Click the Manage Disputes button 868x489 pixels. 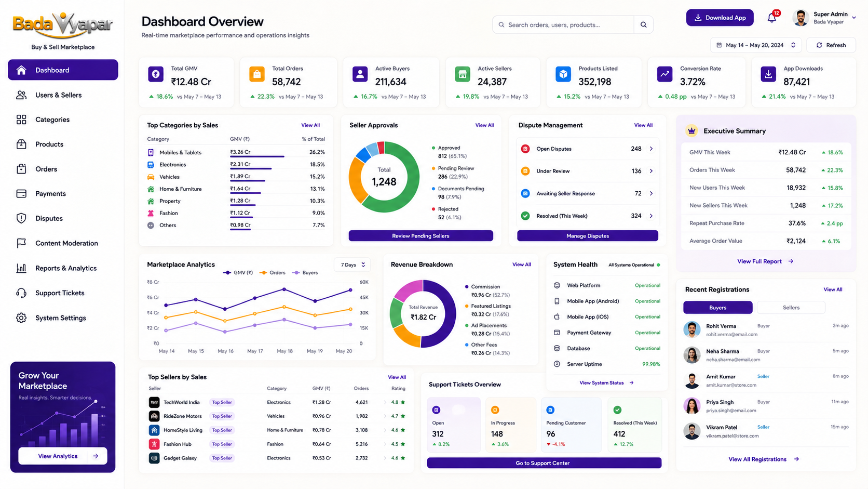point(588,236)
